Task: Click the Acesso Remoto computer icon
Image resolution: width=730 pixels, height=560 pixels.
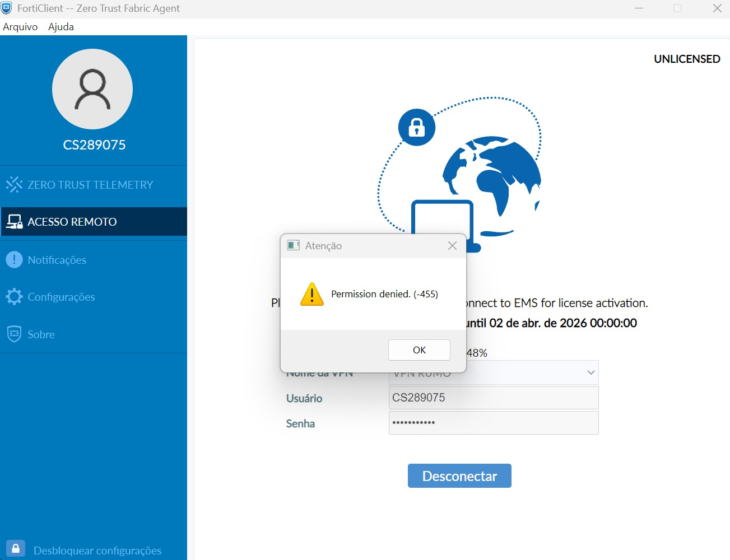Action: tap(14, 222)
